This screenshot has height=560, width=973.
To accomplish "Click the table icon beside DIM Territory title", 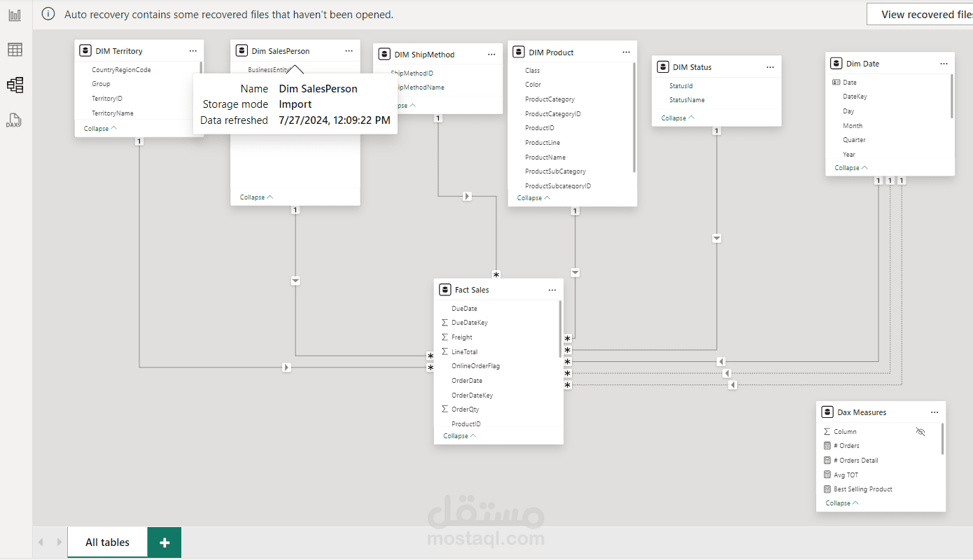I will [x=85, y=51].
